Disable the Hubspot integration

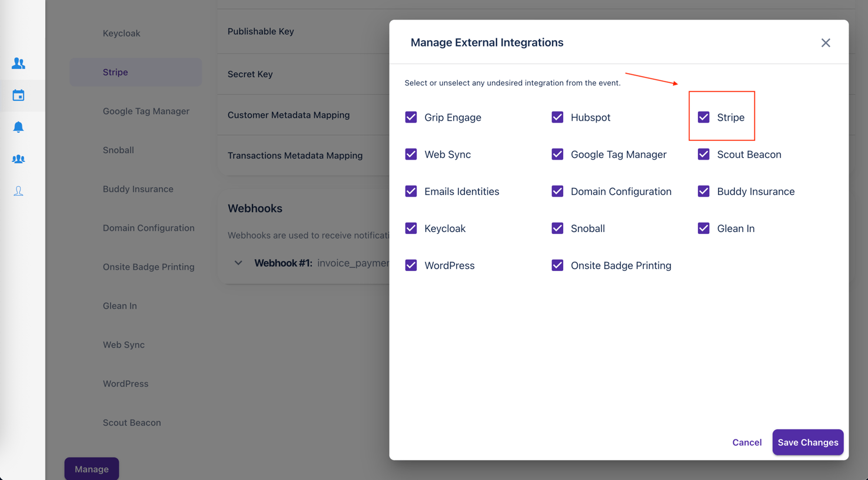557,117
